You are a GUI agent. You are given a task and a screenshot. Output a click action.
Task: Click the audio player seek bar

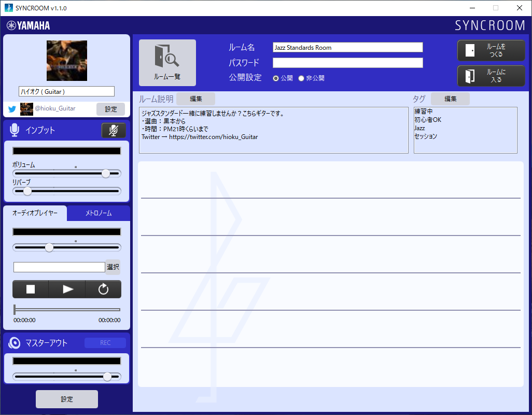coord(67,310)
